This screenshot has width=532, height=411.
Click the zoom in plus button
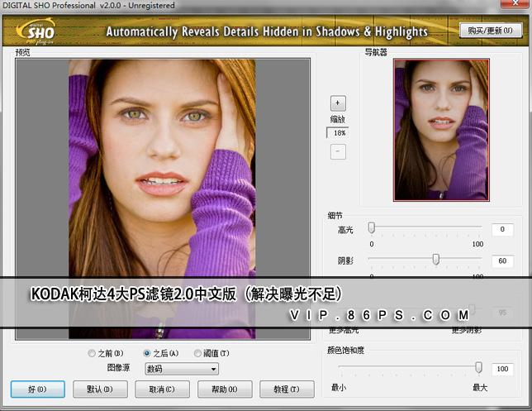tap(338, 103)
